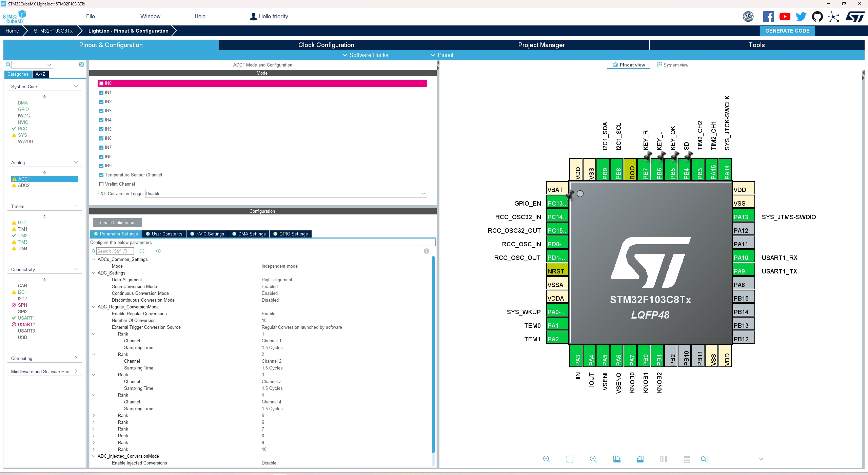
Task: Click the peripheral search combo box
Action: 32,64
